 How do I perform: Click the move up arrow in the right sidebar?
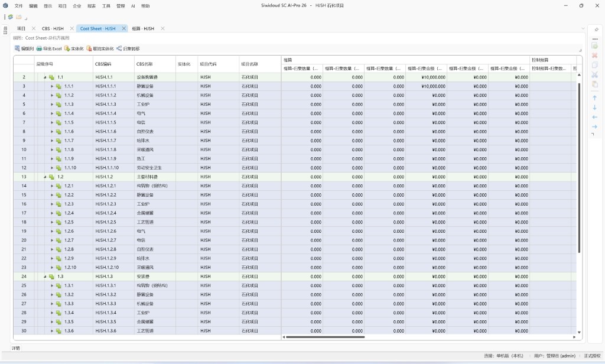coord(594,98)
